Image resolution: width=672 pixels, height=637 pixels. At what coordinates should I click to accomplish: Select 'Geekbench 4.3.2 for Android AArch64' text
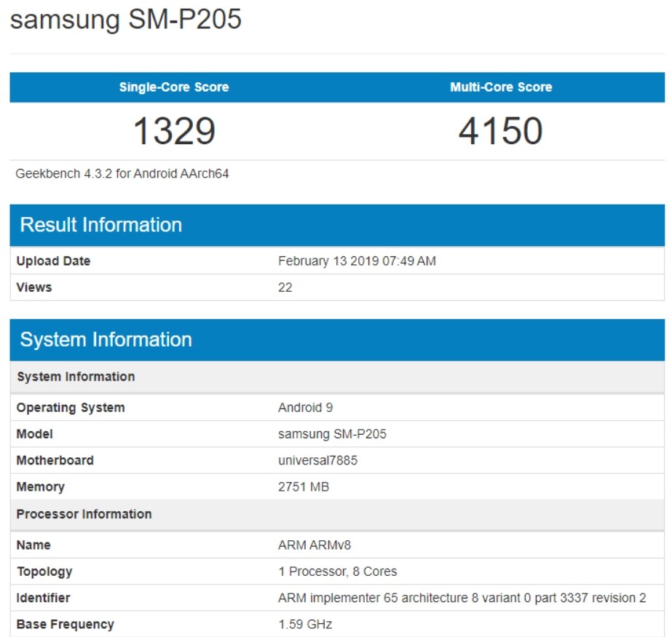click(122, 173)
